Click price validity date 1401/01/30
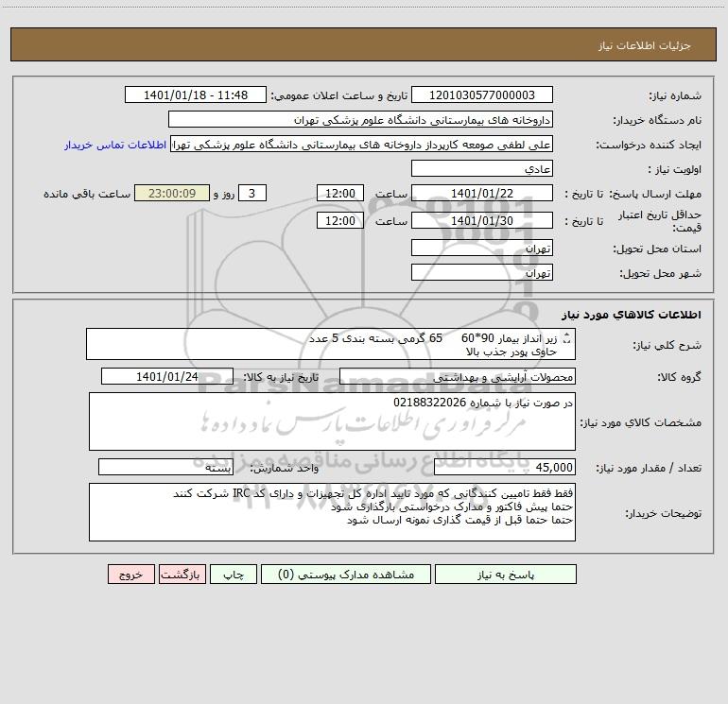The height and width of the screenshot is (704, 728). (482, 220)
